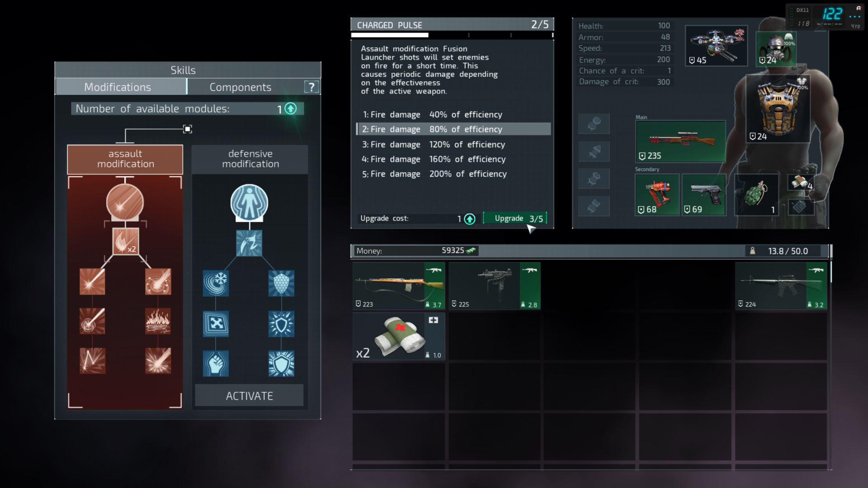Select the honeycomb shield defensive skill
This screenshot has height=488, width=868.
click(281, 283)
